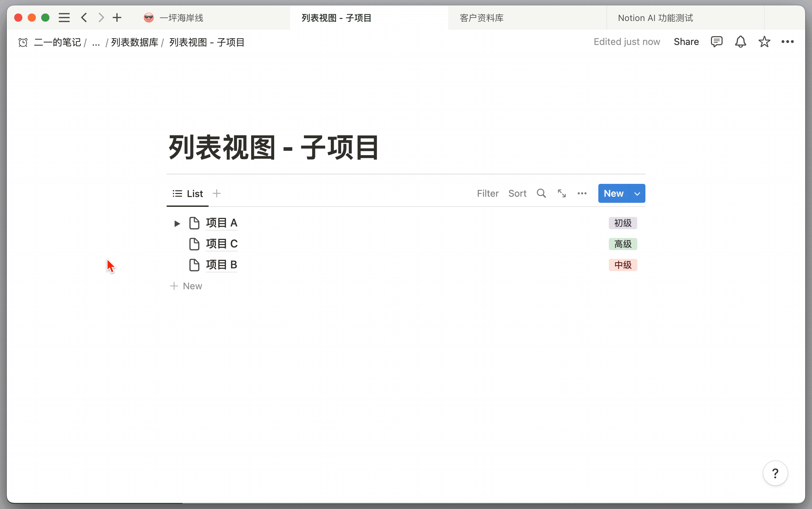Viewport: 812px width, 509px height.
Task: Favorite the page with the star
Action: click(x=764, y=42)
